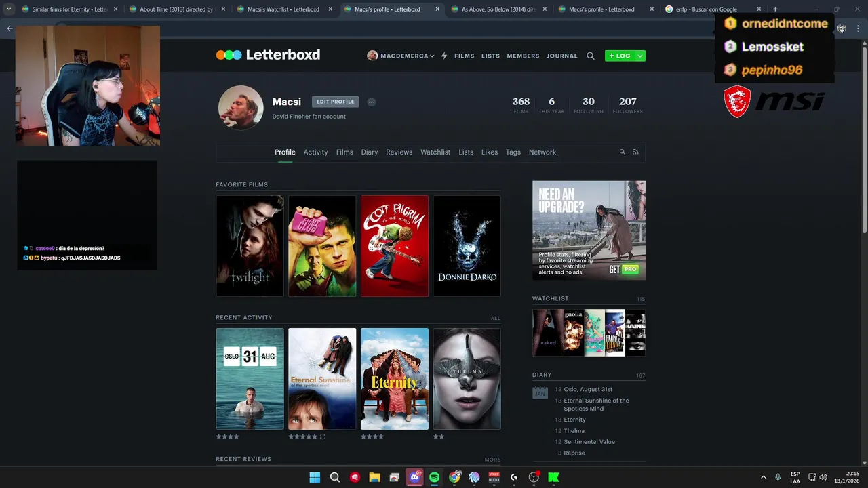Click the microphone tray icon

coord(778,477)
